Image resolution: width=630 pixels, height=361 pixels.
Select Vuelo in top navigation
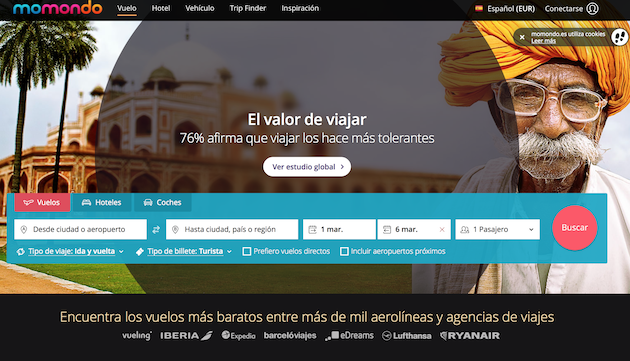pos(127,8)
